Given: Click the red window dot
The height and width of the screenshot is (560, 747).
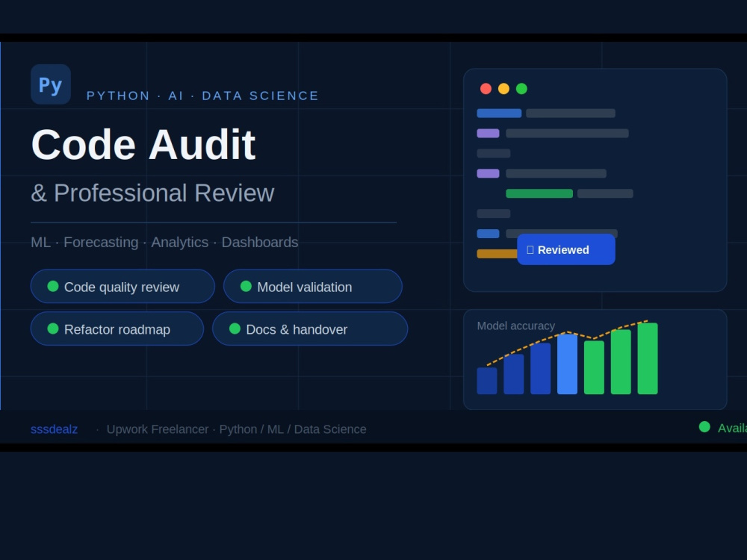Looking at the screenshot, I should (486, 89).
